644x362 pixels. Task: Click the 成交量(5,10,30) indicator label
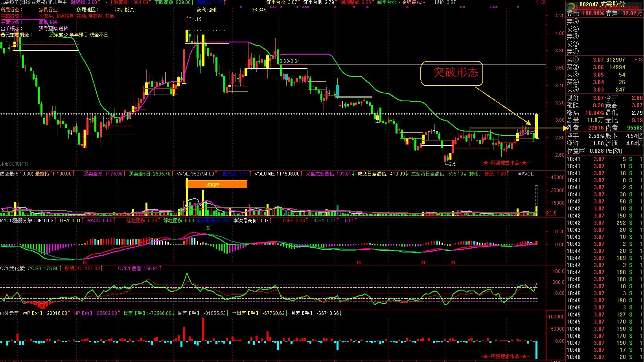point(17,174)
